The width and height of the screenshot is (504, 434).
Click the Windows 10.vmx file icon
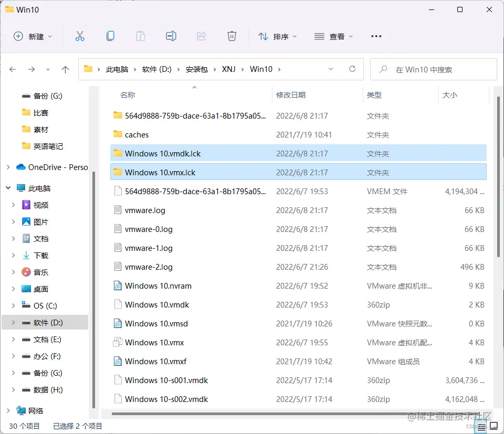118,343
